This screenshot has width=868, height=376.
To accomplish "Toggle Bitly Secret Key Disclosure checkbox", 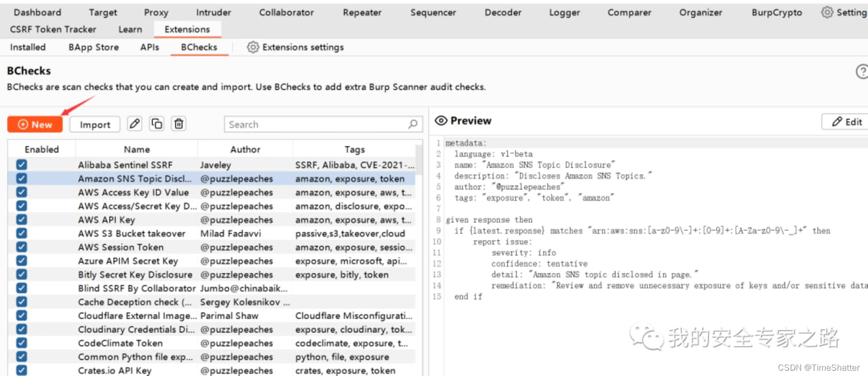I will point(21,274).
